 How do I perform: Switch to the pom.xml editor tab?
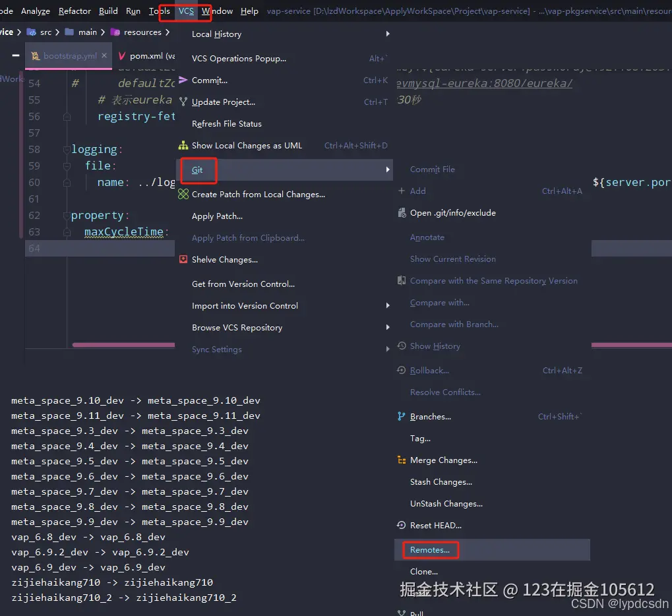146,55
